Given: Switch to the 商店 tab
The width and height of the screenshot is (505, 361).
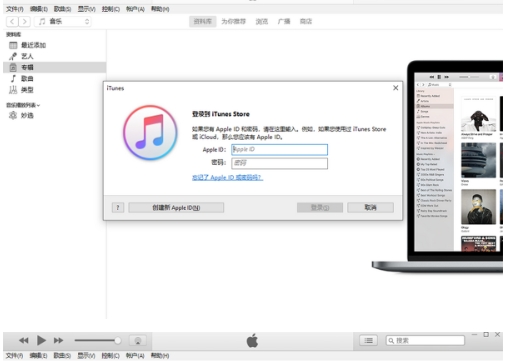Looking at the screenshot, I should pos(306,21).
